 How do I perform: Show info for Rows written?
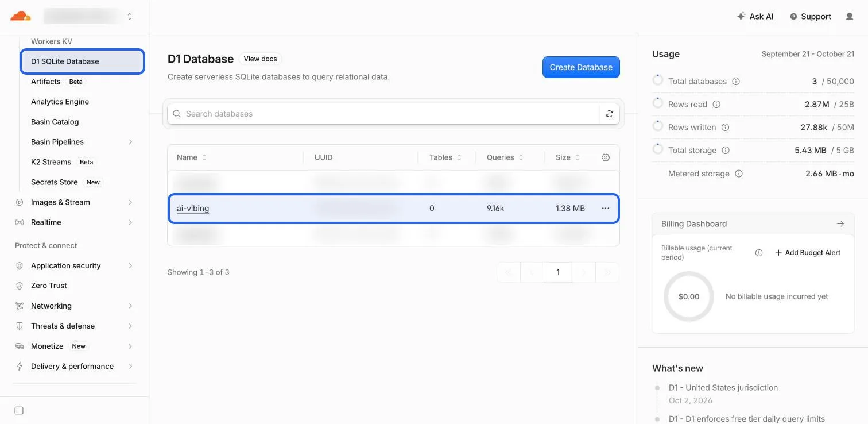pyautogui.click(x=725, y=128)
